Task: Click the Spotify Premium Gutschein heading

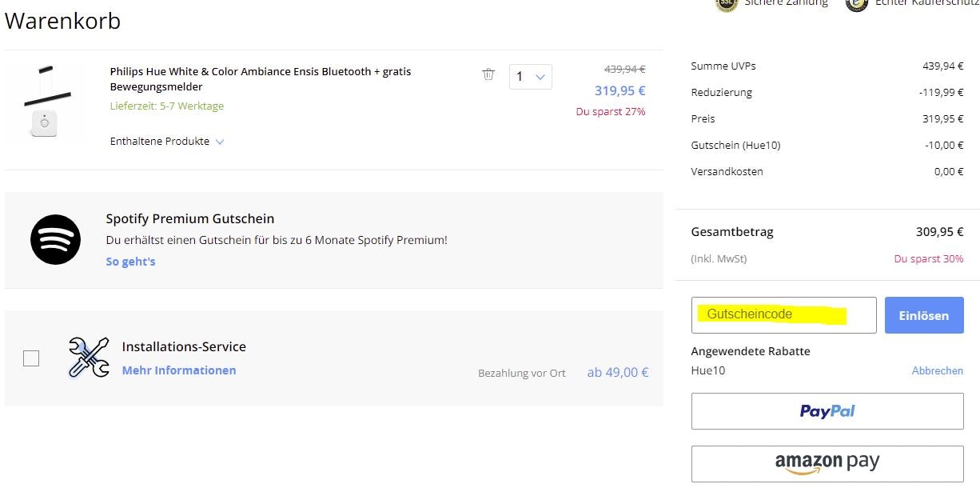Action: coord(190,218)
